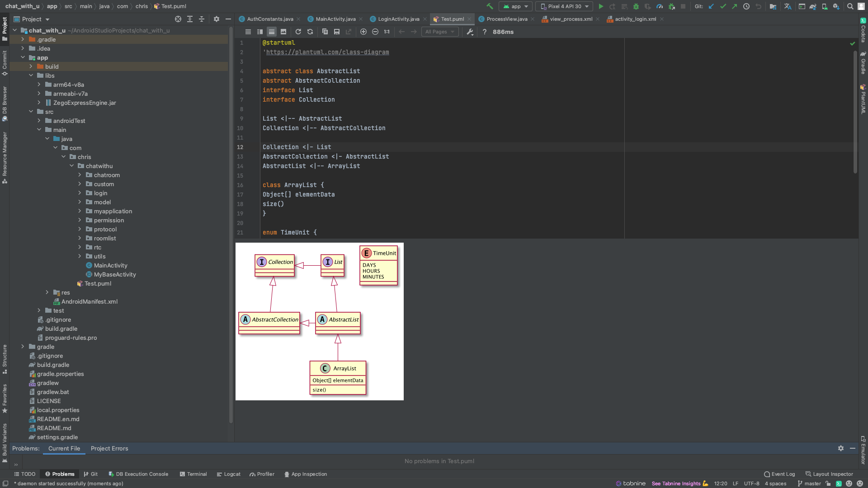Image resolution: width=868 pixels, height=488 pixels.
Task: Copy diagram to clipboard icon
Action: tap(325, 32)
